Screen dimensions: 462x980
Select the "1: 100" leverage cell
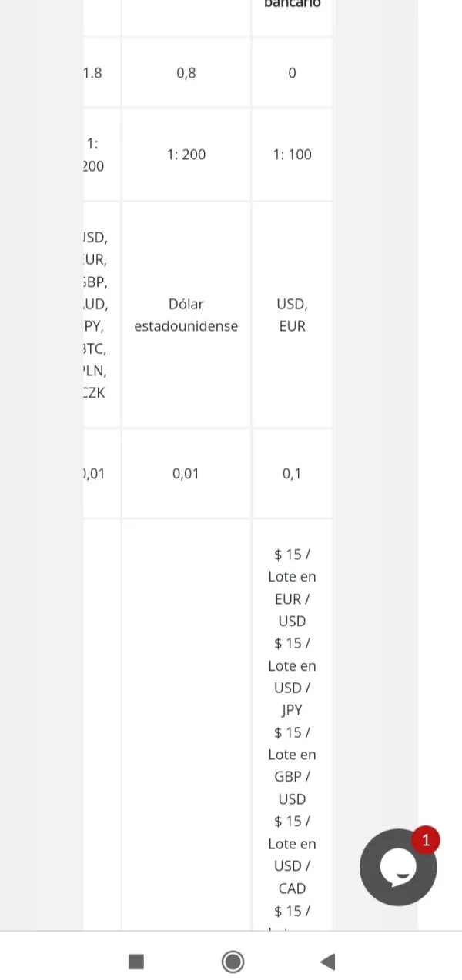[292, 155]
